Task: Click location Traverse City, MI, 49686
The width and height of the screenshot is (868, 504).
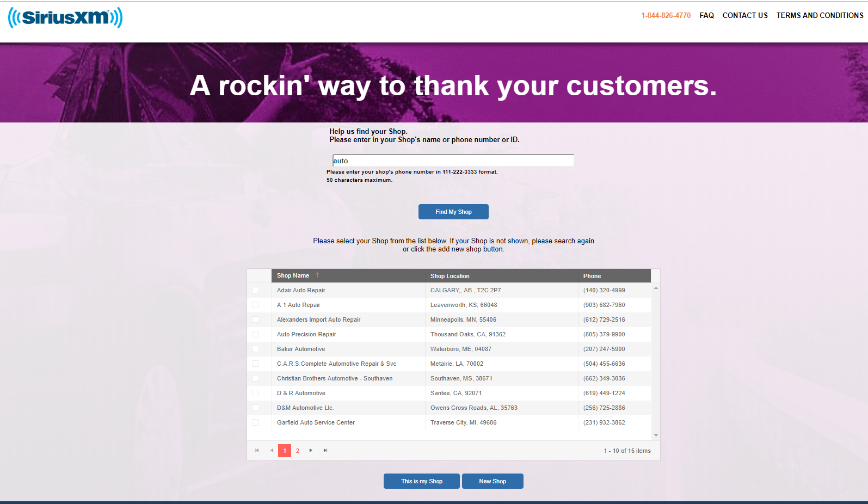Action: coord(463,422)
